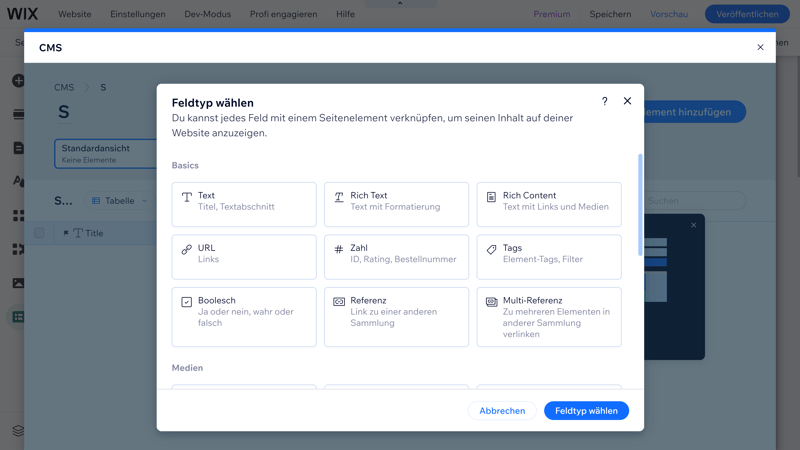Click the Abbrechen button
The height and width of the screenshot is (450, 800).
pyautogui.click(x=502, y=410)
